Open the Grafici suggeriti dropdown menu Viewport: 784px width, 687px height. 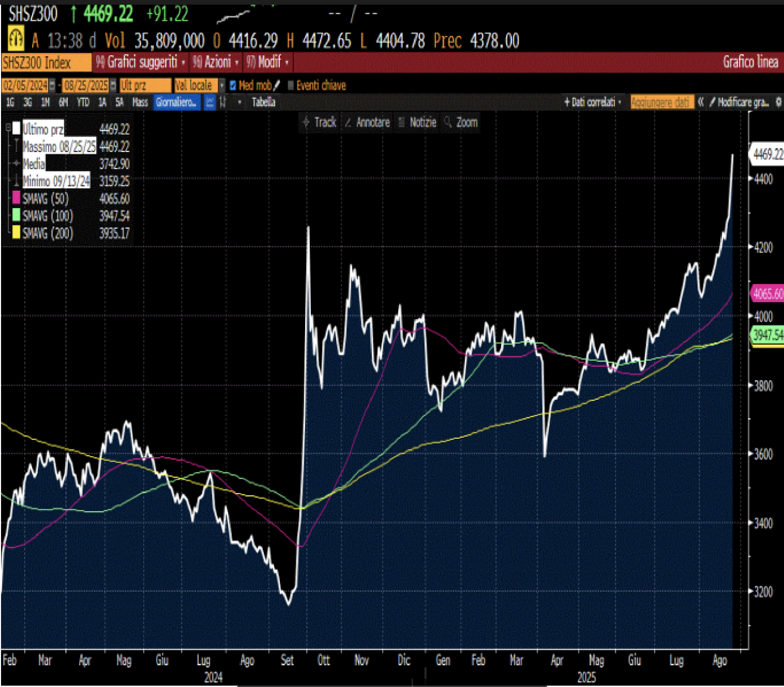coord(141,62)
